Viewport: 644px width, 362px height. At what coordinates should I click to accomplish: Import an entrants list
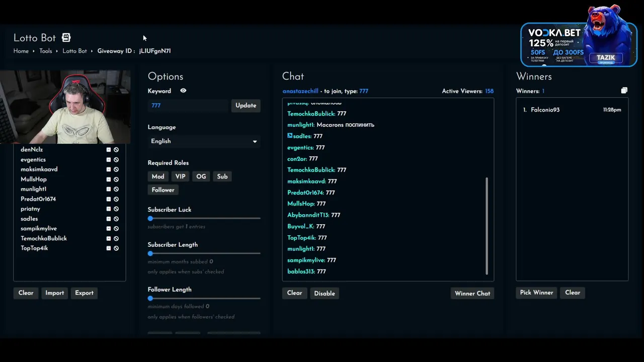pos(55,293)
